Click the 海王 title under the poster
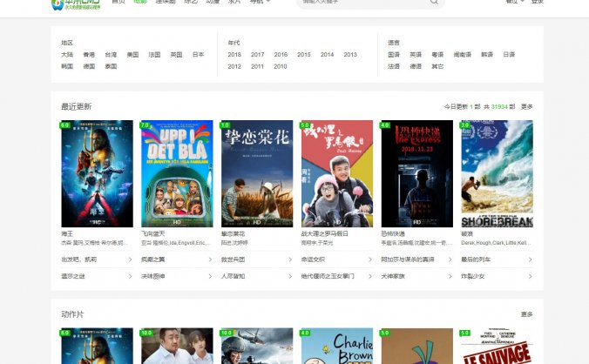Viewport: 589px width, 364px height. click(x=67, y=233)
